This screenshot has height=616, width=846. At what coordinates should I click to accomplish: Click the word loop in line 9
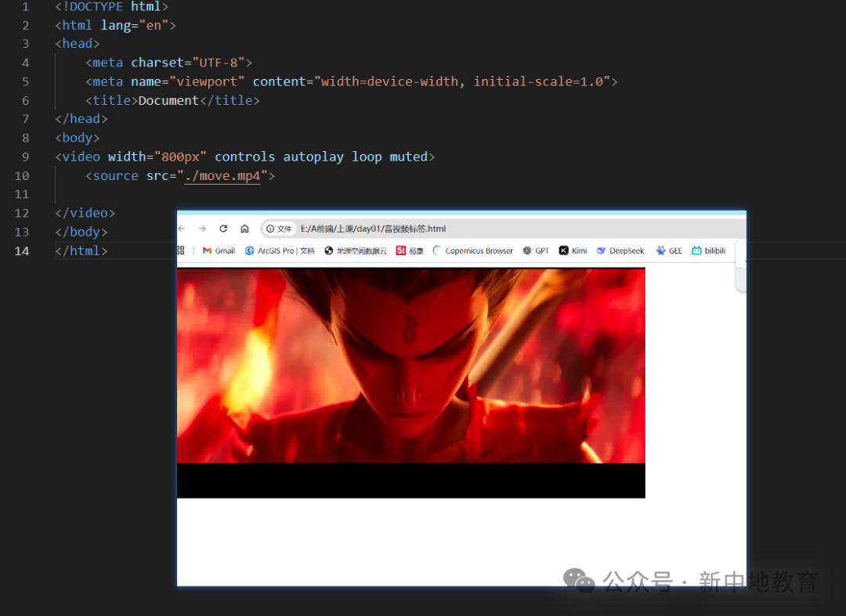tap(367, 157)
